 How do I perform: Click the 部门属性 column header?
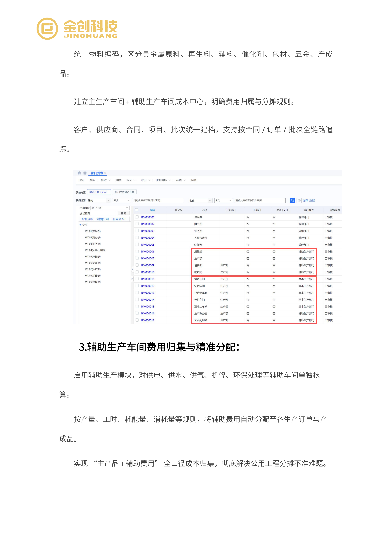tap(309, 210)
